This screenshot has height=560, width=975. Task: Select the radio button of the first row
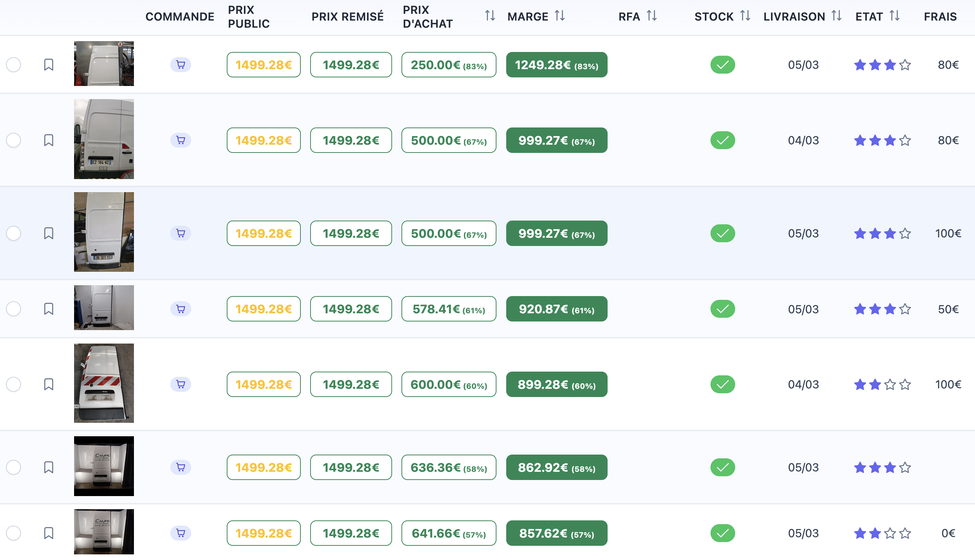[x=13, y=65]
